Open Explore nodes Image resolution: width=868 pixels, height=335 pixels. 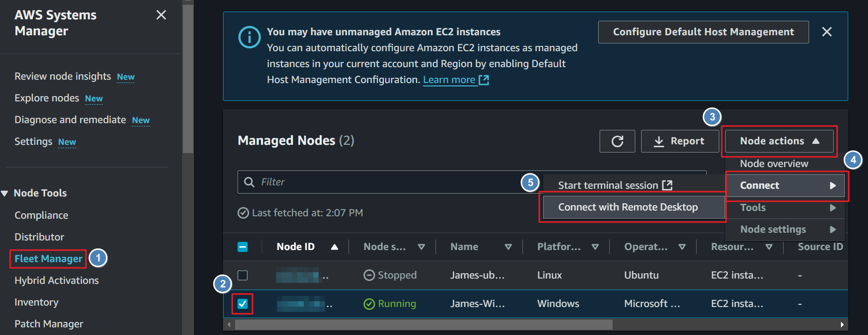[47, 98]
